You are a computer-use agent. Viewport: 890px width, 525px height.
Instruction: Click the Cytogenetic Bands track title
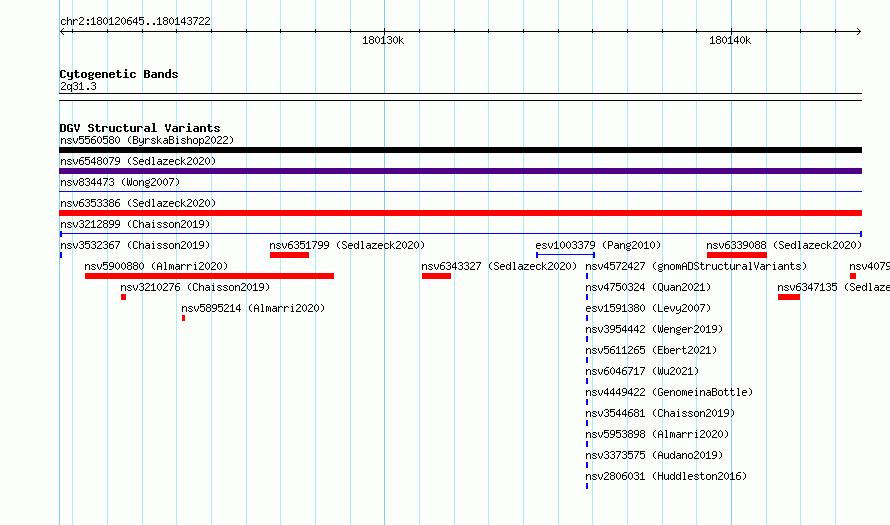[119, 74]
